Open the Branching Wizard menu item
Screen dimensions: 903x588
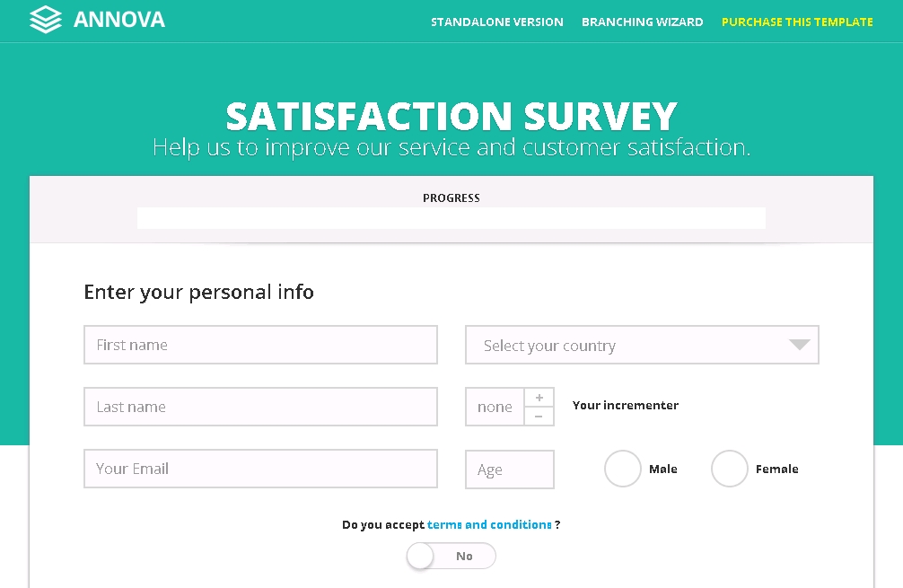pyautogui.click(x=642, y=22)
